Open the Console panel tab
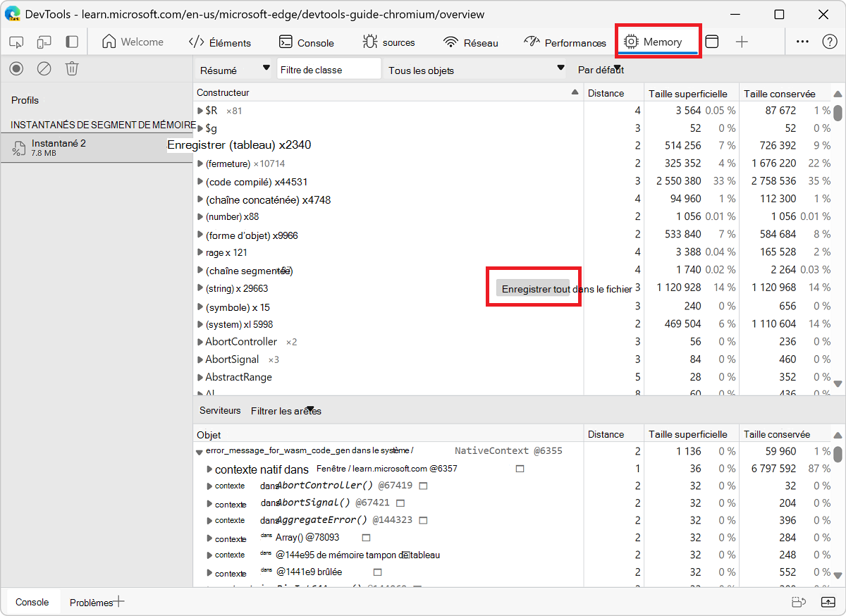This screenshot has height=616, width=846. (32, 601)
